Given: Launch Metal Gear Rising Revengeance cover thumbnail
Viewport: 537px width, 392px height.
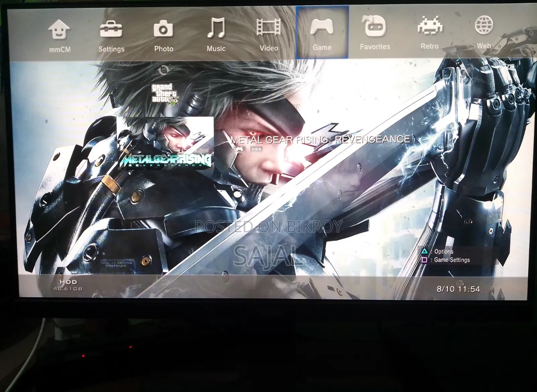Looking at the screenshot, I should click(x=165, y=143).
